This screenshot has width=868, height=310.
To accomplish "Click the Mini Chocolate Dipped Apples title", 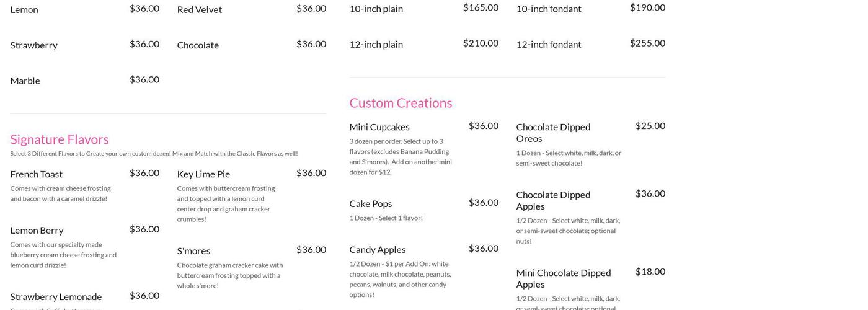I will (564, 278).
